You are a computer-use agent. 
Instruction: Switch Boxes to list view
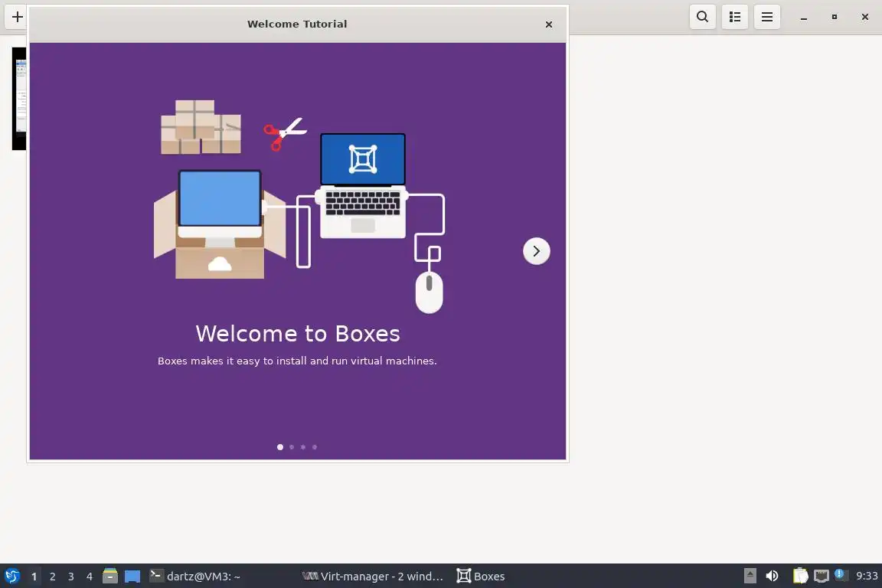tap(735, 17)
